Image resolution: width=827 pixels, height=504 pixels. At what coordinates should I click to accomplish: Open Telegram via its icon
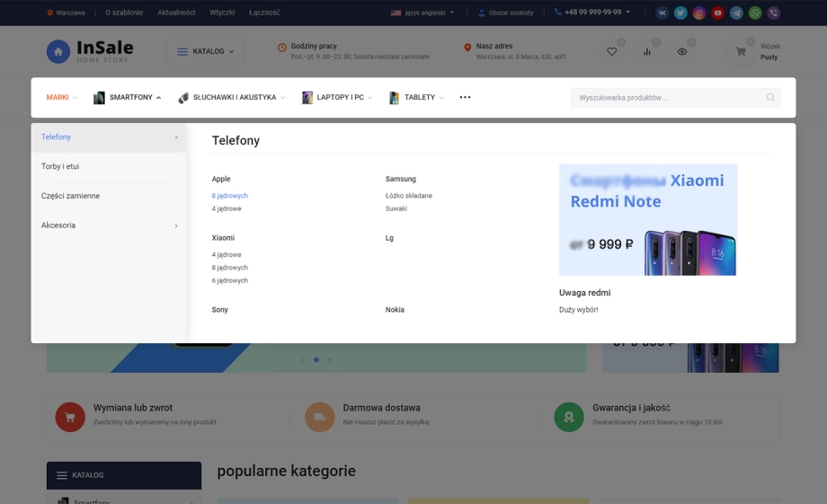tap(736, 13)
